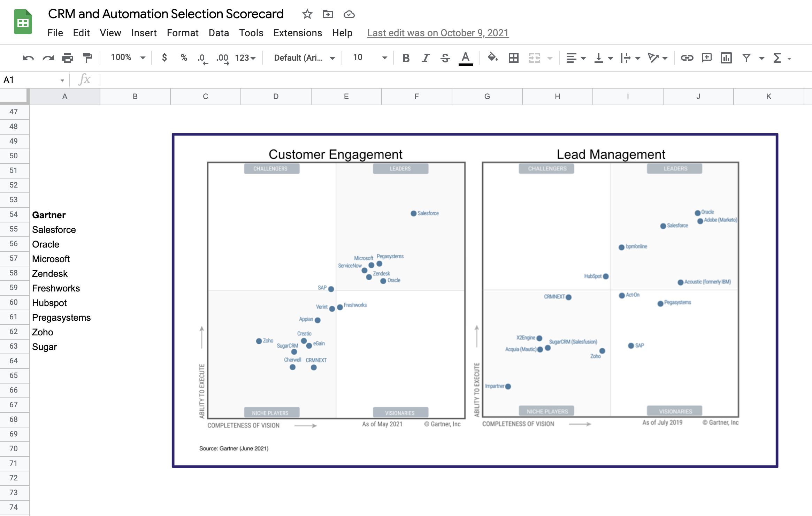Screen dimensions: 812x516
Task: Open the font family dropdown
Action: pos(304,58)
